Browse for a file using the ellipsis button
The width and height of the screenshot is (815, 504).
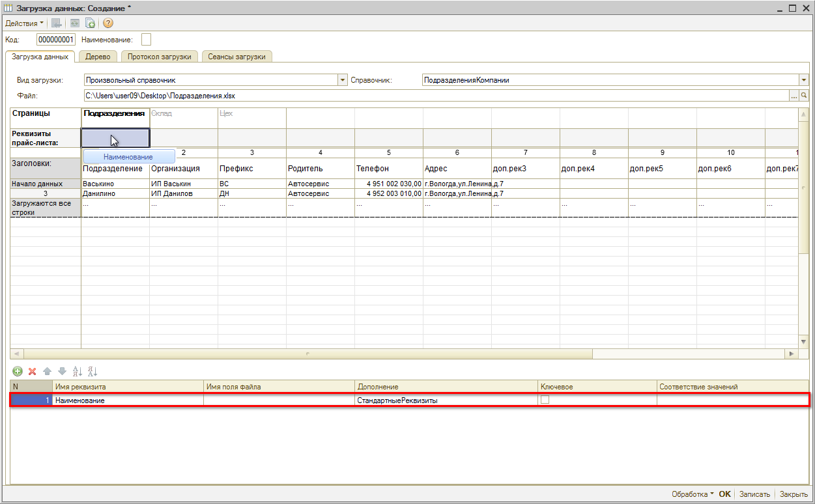point(794,96)
